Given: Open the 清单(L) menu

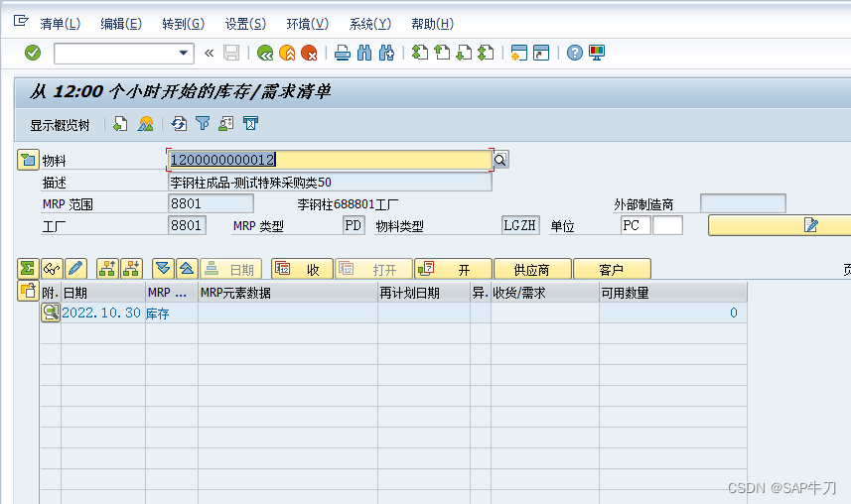Looking at the screenshot, I should tap(61, 24).
